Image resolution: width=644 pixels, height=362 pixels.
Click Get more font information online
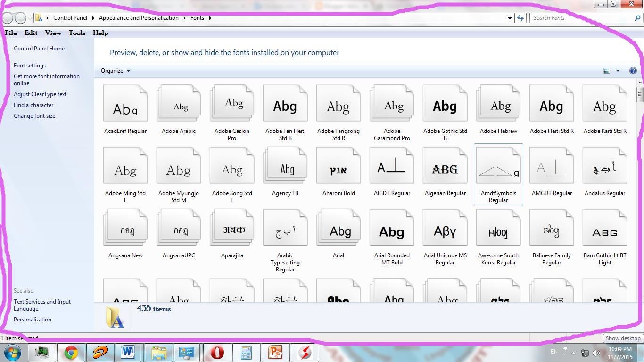[x=47, y=80]
